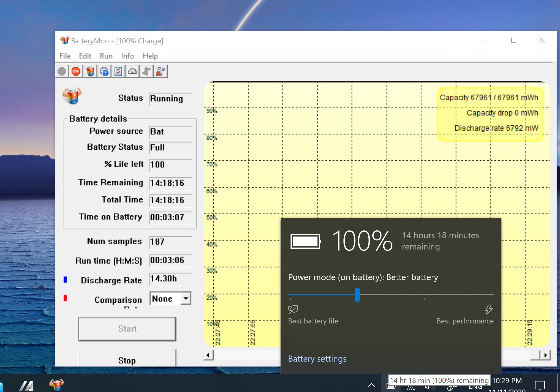
Task: Click the 100% percentage in power flyout
Action: pyautogui.click(x=362, y=241)
